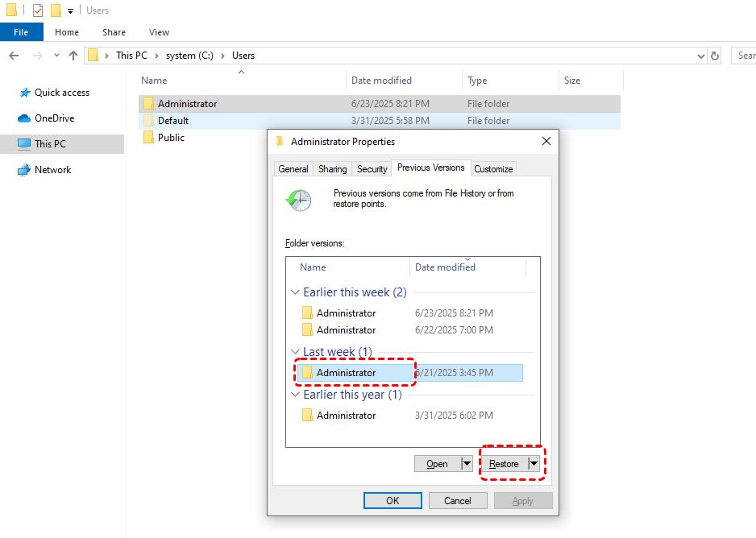
Task: Click Users in the address path
Action: point(243,56)
